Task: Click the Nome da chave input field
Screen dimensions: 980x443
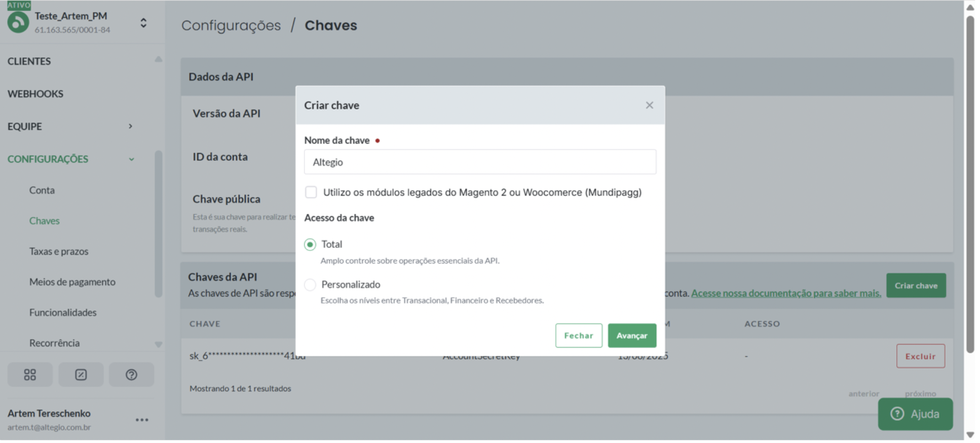Action: [479, 162]
